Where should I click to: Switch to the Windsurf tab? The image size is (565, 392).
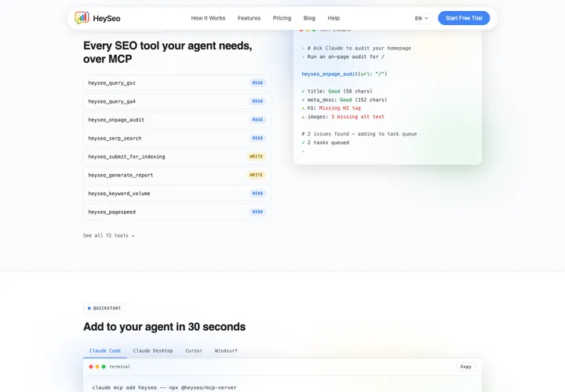(226, 350)
